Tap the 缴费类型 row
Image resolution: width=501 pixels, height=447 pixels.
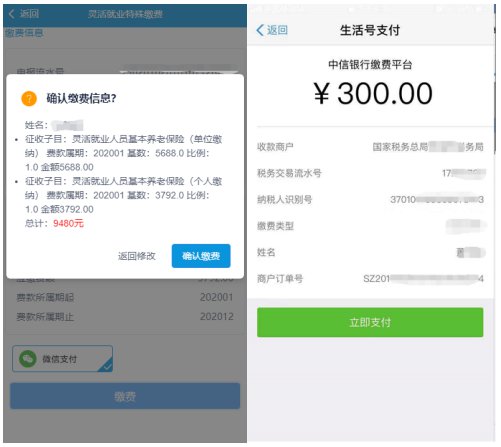pyautogui.click(x=370, y=226)
